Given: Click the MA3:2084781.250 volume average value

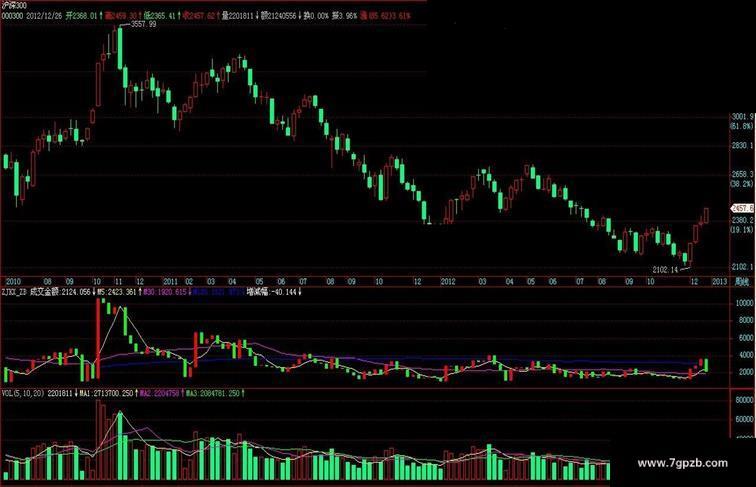Looking at the screenshot, I should pyautogui.click(x=212, y=394).
